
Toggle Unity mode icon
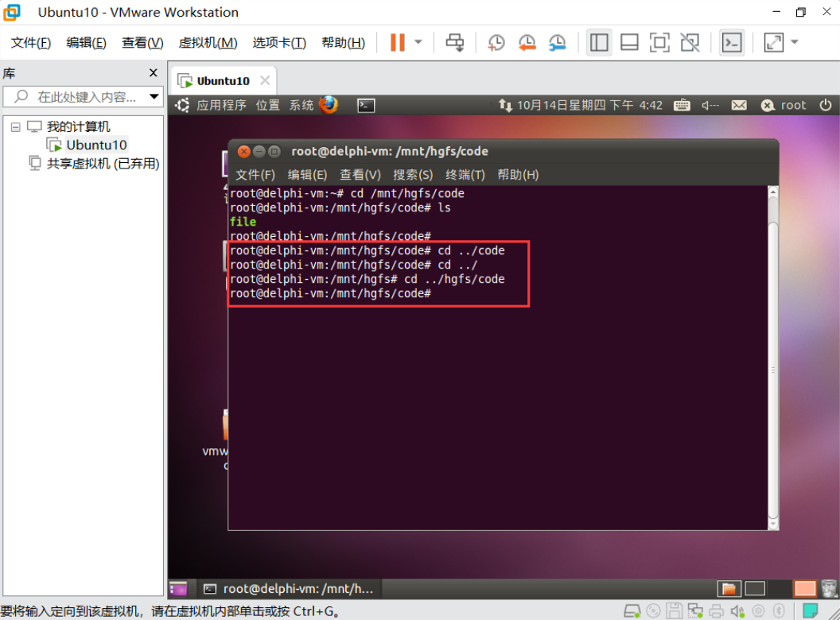(690, 42)
